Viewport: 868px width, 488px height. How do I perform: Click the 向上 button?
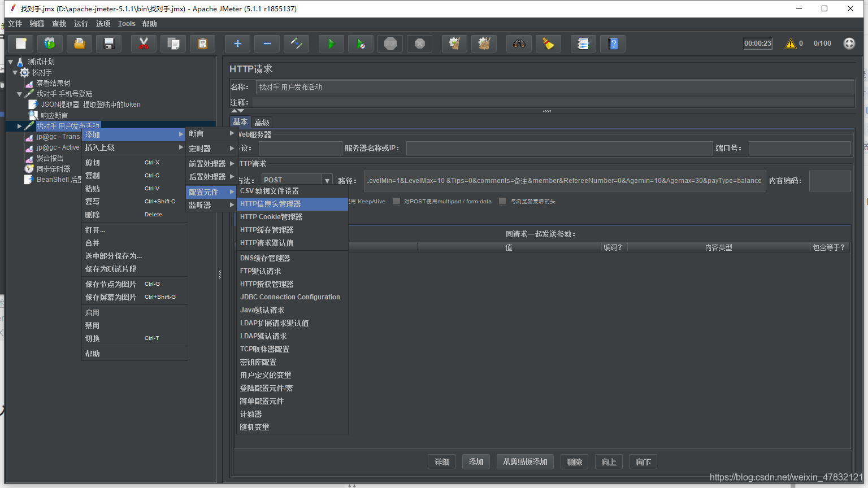click(x=609, y=462)
